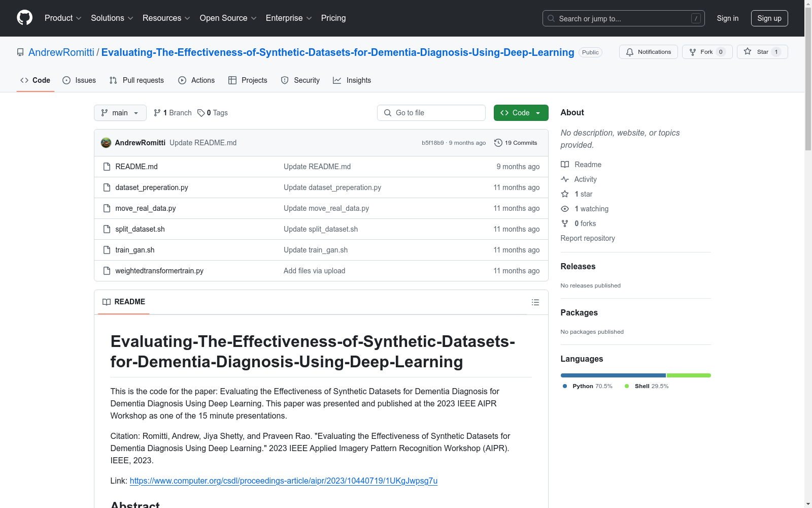812x508 pixels.
Task: Switch to the Insights tab
Action: [x=352, y=80]
